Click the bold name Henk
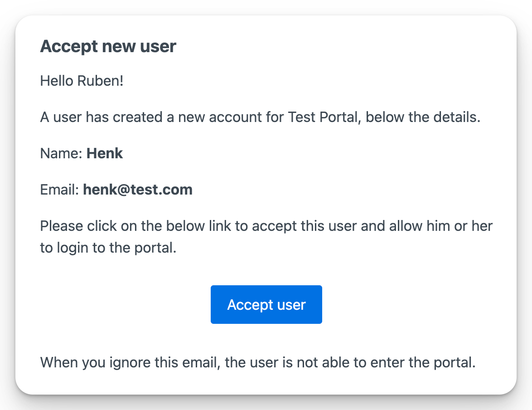The image size is (532, 410). coord(105,153)
